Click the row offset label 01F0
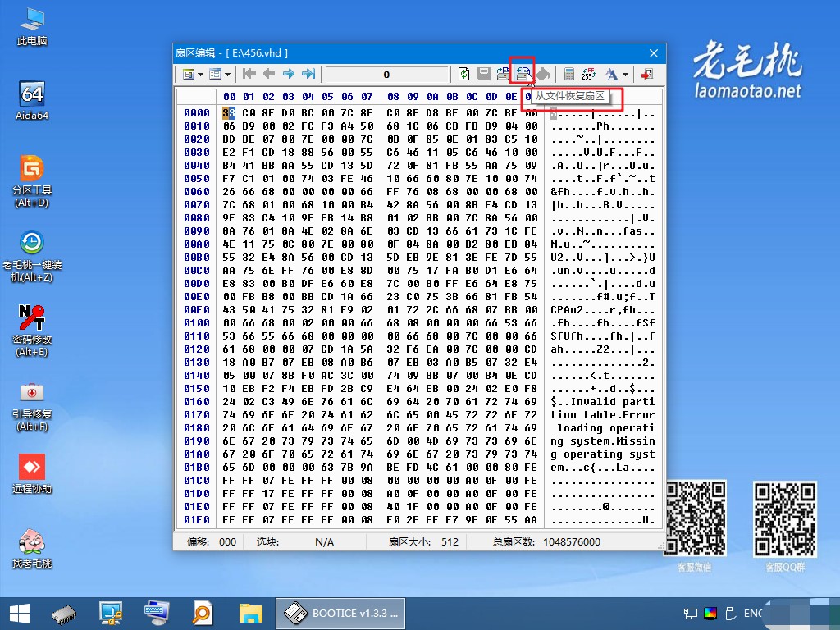This screenshot has width=840, height=630. tap(197, 520)
